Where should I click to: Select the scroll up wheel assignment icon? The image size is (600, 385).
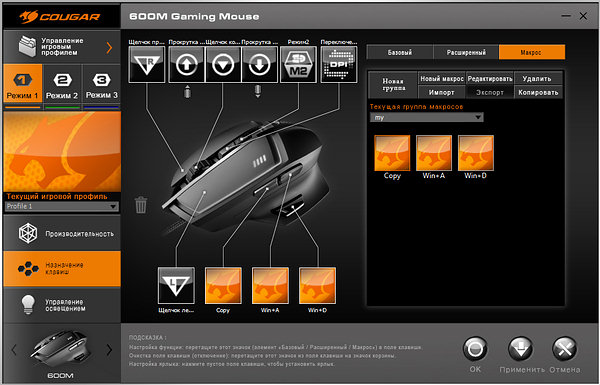[186, 64]
